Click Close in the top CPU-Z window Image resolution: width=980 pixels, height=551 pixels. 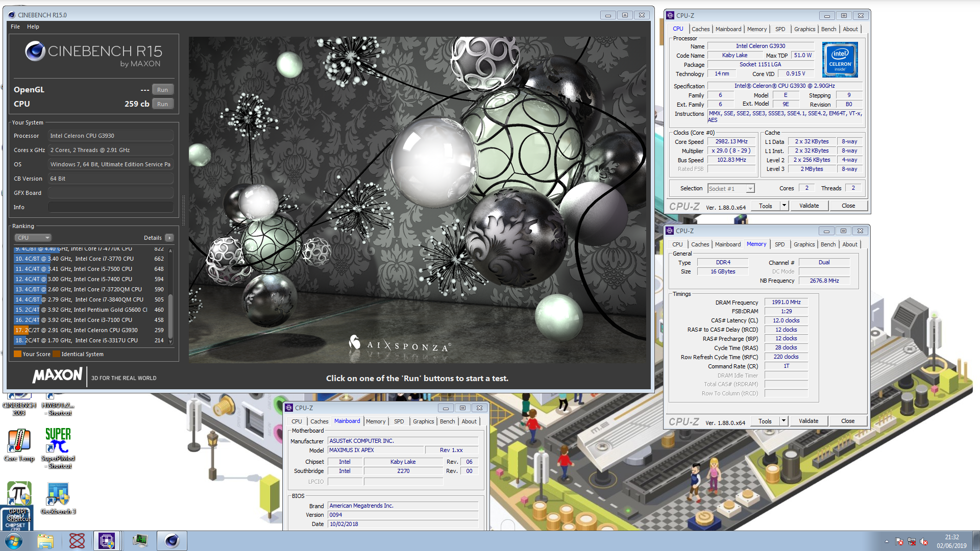(x=848, y=206)
